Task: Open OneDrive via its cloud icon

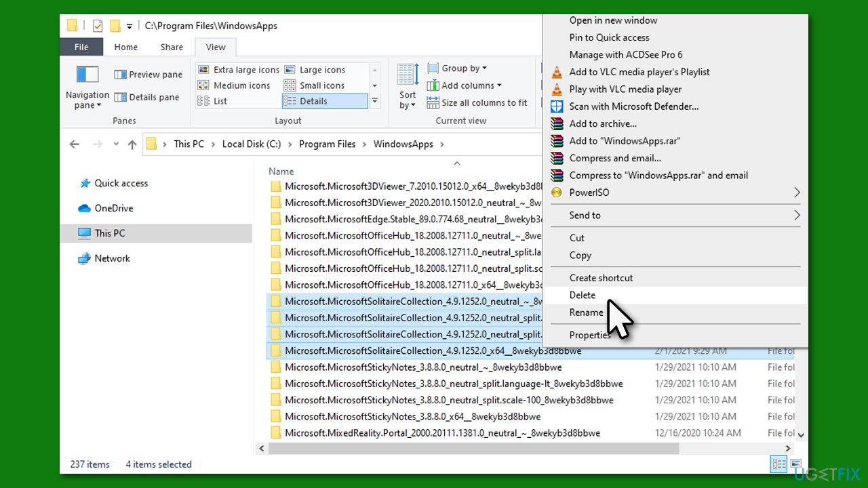Action: [x=85, y=208]
